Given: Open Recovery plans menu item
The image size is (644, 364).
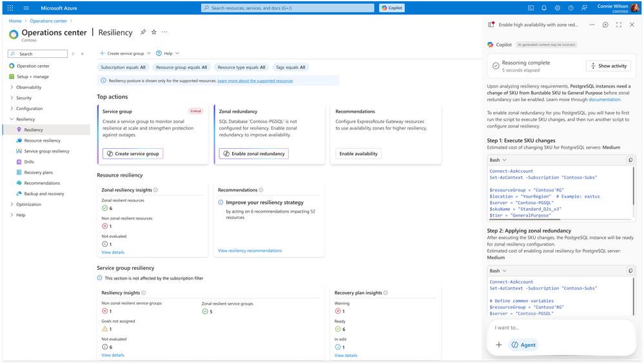Looking at the screenshot, I should (38, 173).
